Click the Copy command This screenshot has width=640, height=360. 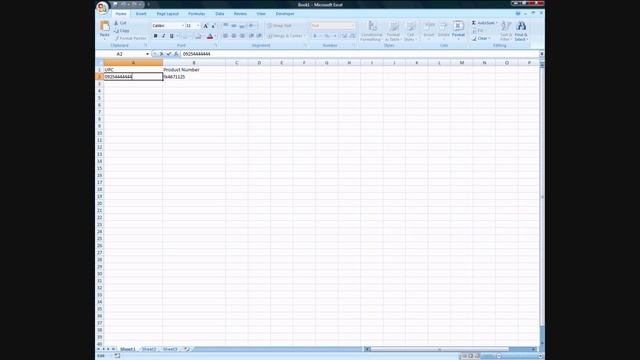click(122, 31)
